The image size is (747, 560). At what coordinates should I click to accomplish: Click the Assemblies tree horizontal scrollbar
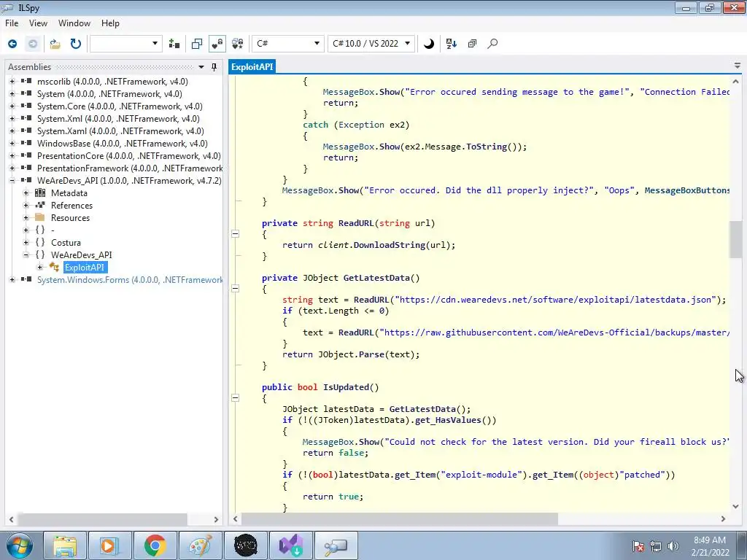point(102,519)
